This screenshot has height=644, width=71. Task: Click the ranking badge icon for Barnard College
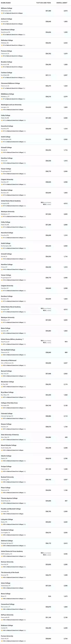[x=2, y=376]
